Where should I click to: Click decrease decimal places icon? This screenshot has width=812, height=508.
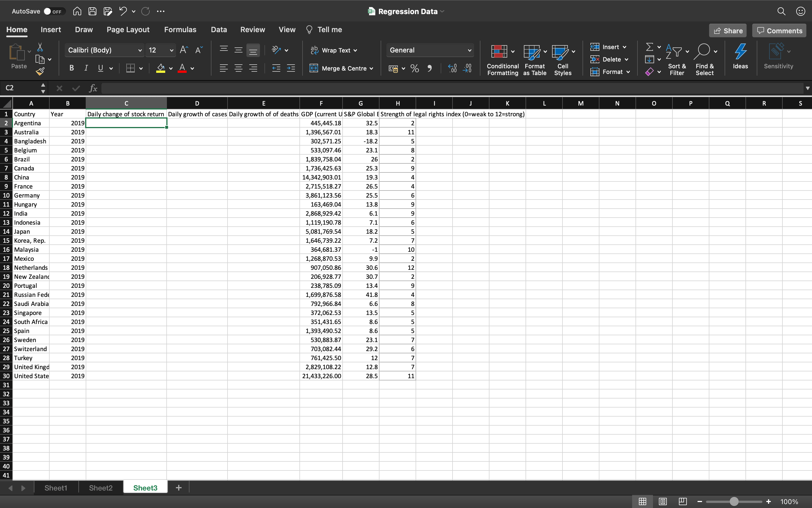pyautogui.click(x=467, y=69)
